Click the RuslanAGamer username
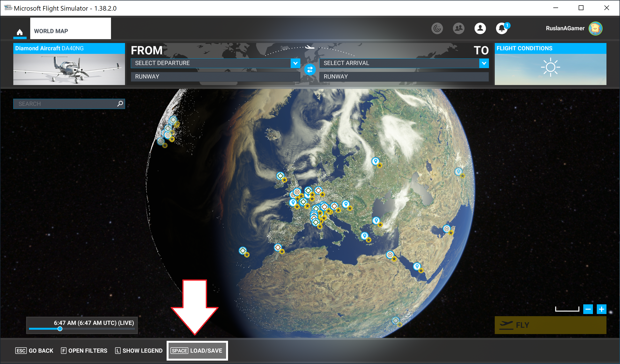Image resolution: width=620 pixels, height=364 pixels. pyautogui.click(x=565, y=28)
